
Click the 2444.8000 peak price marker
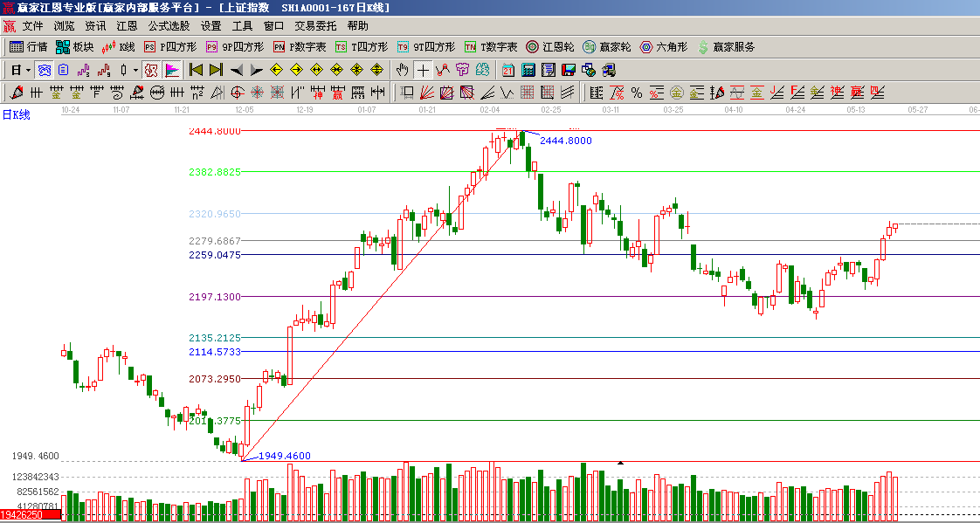click(565, 141)
